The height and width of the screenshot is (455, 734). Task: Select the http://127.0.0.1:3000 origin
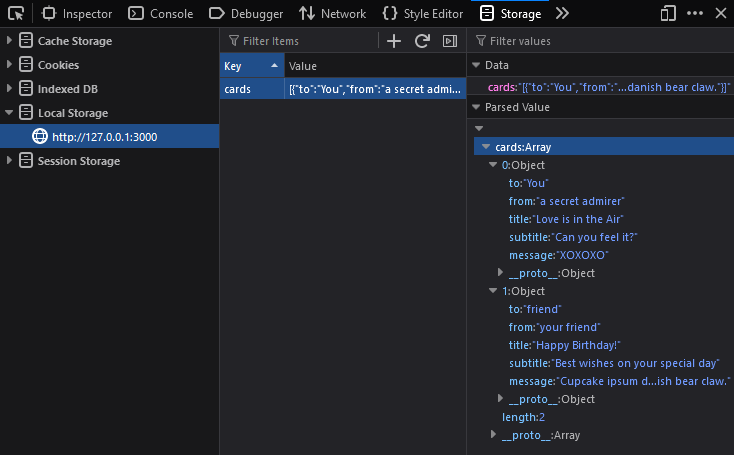[104, 137]
